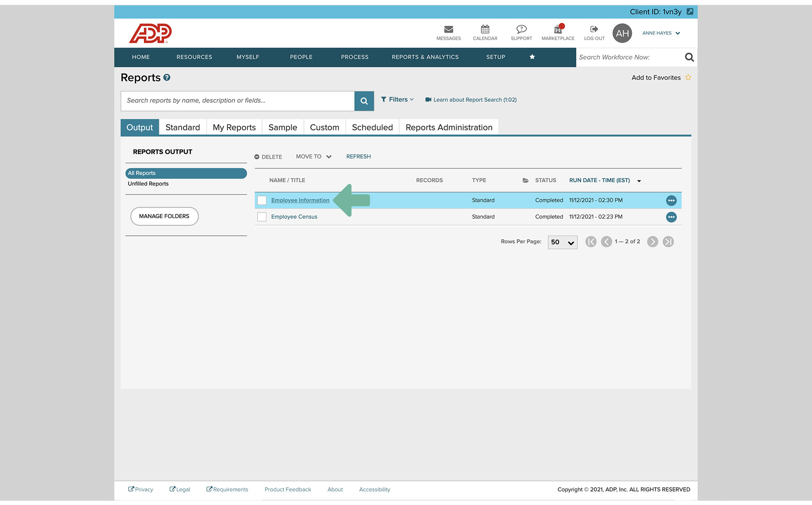The height and width of the screenshot is (505, 812).
Task: Click the folder column header icon
Action: [x=525, y=180]
